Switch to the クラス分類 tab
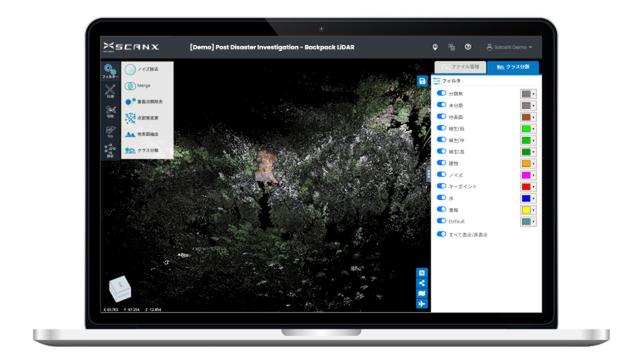The height and width of the screenshot is (362, 634). (x=513, y=67)
